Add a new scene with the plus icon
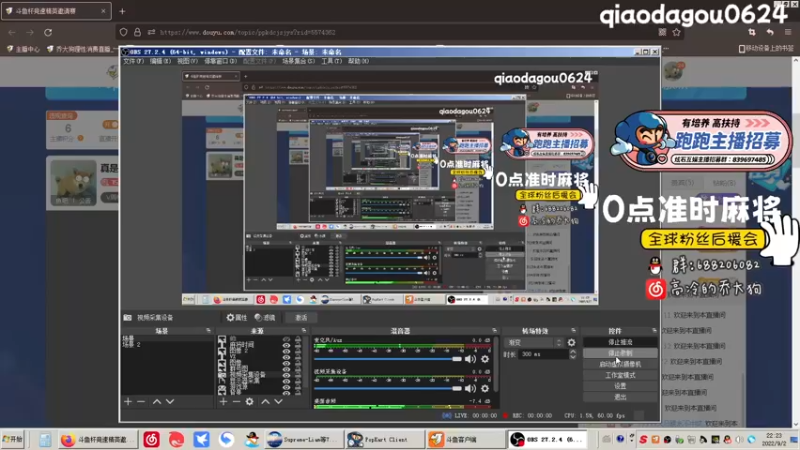Viewport: 800px width, 450px height. [128, 402]
